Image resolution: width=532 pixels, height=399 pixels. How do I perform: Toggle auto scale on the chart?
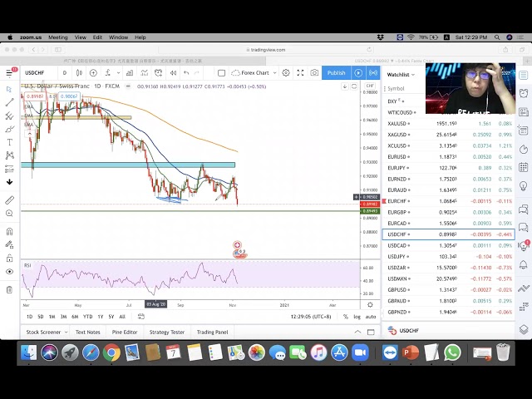(x=371, y=317)
